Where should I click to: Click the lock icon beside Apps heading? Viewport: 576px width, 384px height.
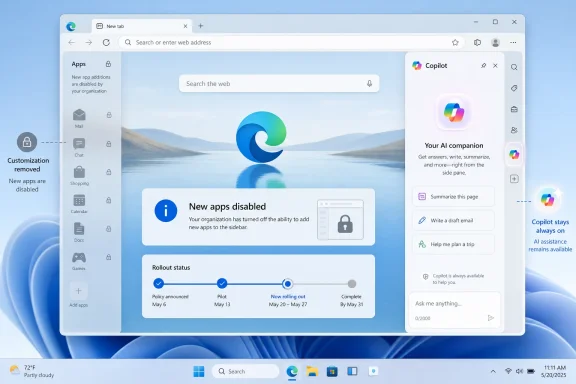pyautogui.click(x=108, y=64)
